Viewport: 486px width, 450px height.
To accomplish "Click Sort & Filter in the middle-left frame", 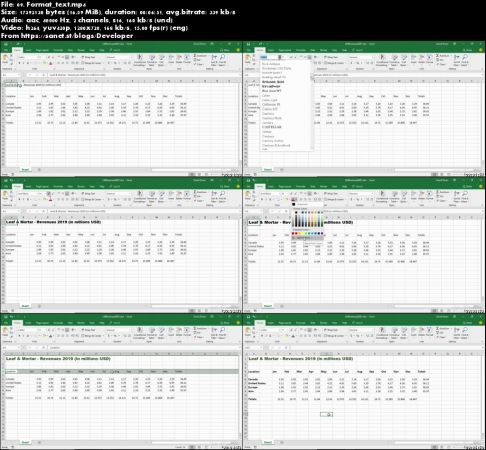I will tap(214, 196).
